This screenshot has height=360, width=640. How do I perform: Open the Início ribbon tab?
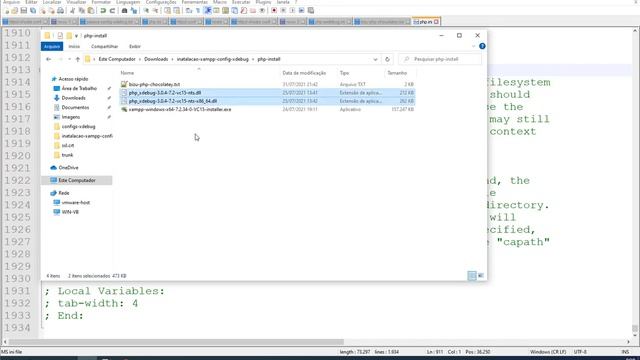(x=74, y=47)
